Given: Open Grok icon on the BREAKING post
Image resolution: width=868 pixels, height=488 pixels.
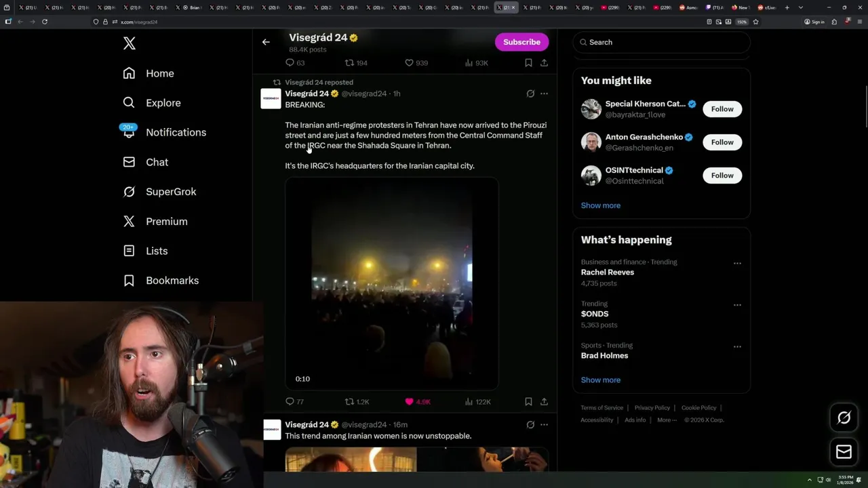Looking at the screenshot, I should 530,94.
